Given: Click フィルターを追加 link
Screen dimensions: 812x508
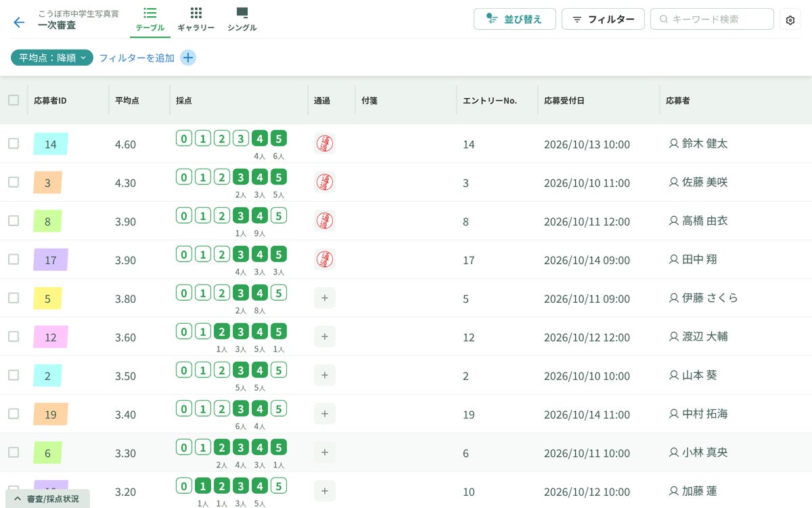Looking at the screenshot, I should [137, 58].
